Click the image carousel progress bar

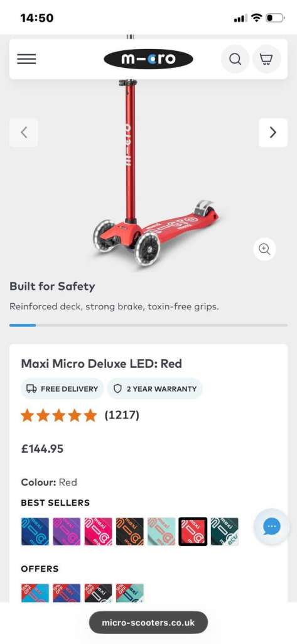click(148, 325)
